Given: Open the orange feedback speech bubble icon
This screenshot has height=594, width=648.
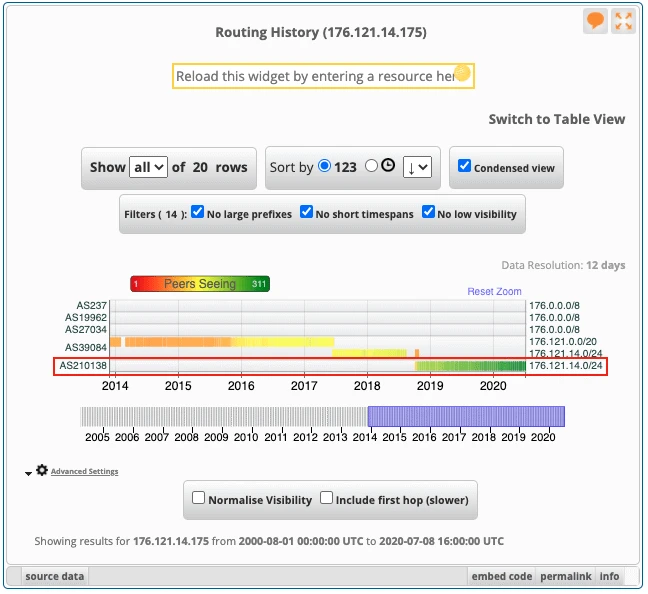Looking at the screenshot, I should [595, 21].
